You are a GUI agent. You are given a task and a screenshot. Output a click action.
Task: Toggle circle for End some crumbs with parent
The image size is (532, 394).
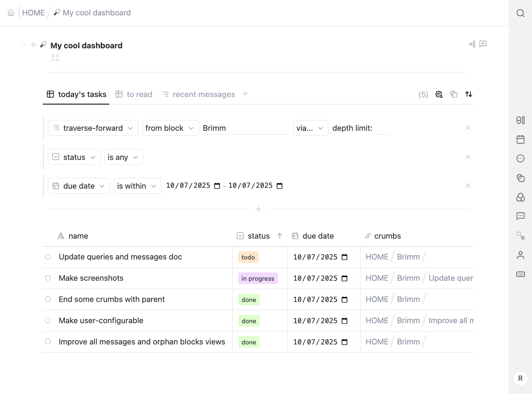[x=48, y=299]
